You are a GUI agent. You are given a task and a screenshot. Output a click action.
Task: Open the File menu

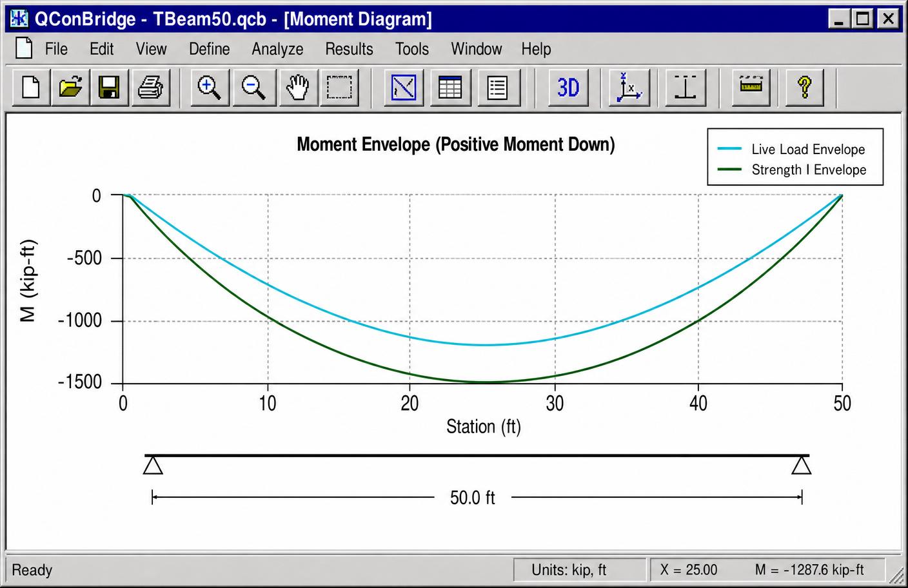click(56, 49)
